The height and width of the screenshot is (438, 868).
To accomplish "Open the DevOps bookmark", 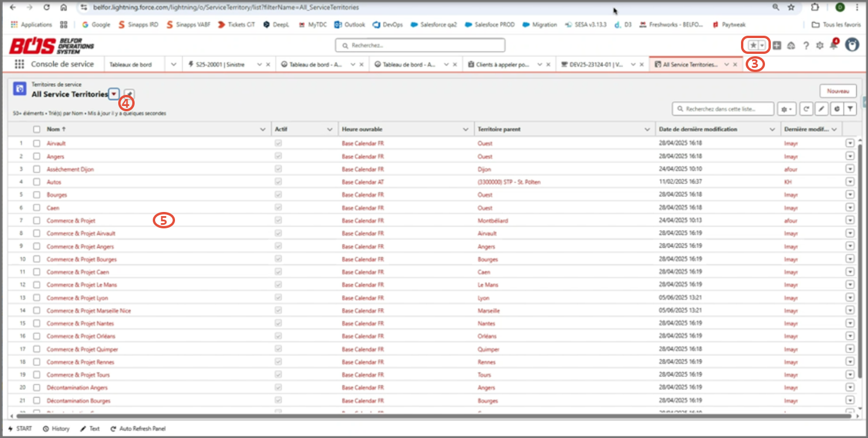I will coord(387,25).
